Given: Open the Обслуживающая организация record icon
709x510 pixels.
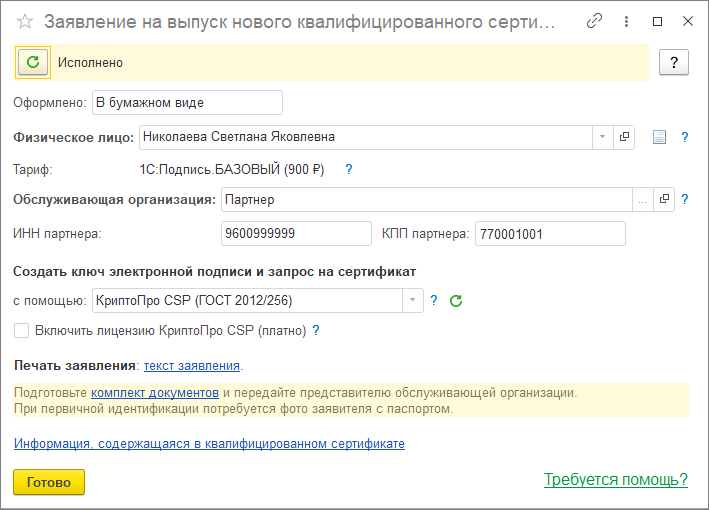Looking at the screenshot, I should click(665, 199).
